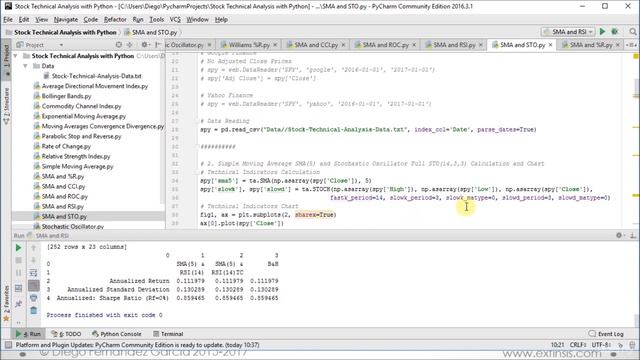The width and height of the screenshot is (640, 360).
Task: Run the SMA and RSI configuration
Action: 602,31
